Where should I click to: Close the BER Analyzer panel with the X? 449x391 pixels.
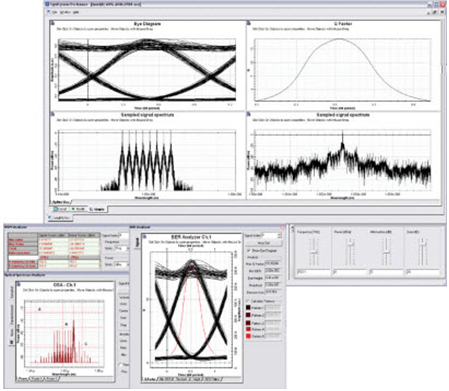(x=282, y=227)
